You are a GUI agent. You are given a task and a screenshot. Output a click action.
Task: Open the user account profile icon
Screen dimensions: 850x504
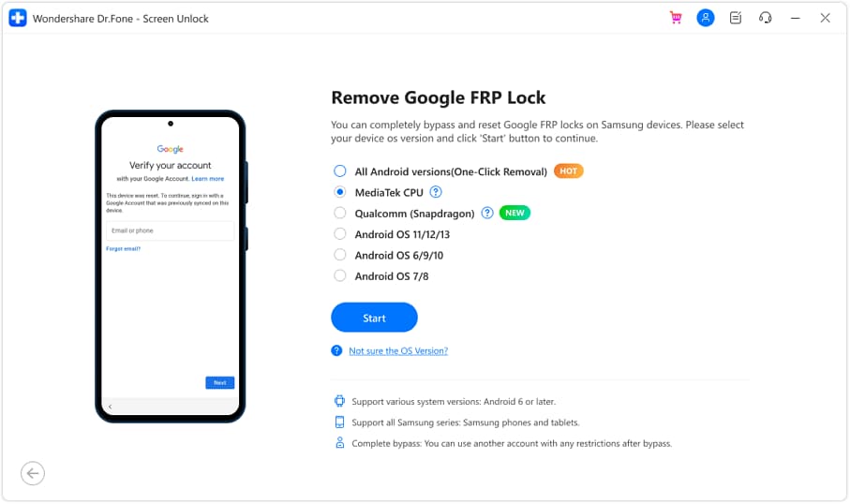(706, 18)
